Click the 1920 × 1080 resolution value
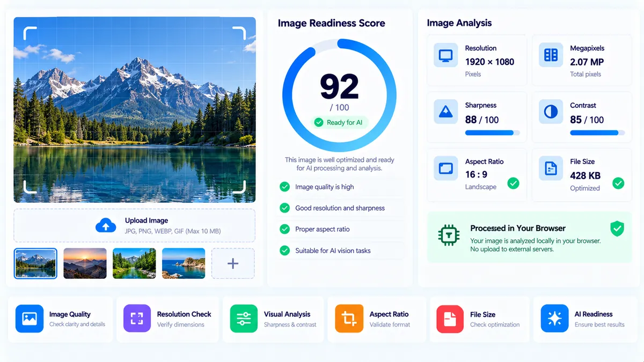644x362 pixels. (489, 62)
